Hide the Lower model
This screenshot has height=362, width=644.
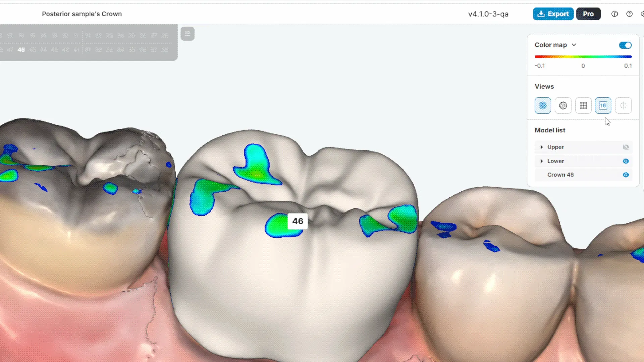coord(626,161)
